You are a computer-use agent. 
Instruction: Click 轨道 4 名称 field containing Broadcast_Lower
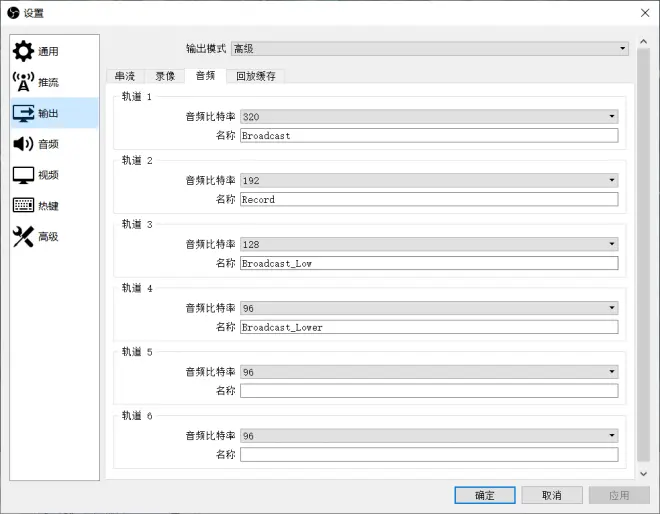429,328
